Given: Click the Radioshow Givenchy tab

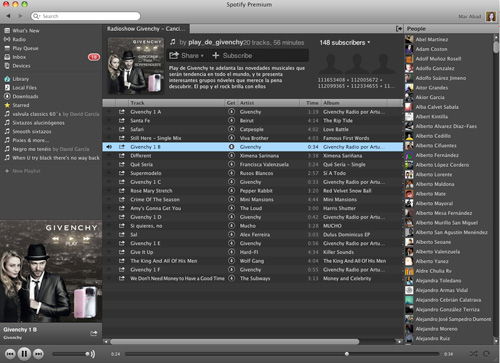Looking at the screenshot, I should point(146,29).
